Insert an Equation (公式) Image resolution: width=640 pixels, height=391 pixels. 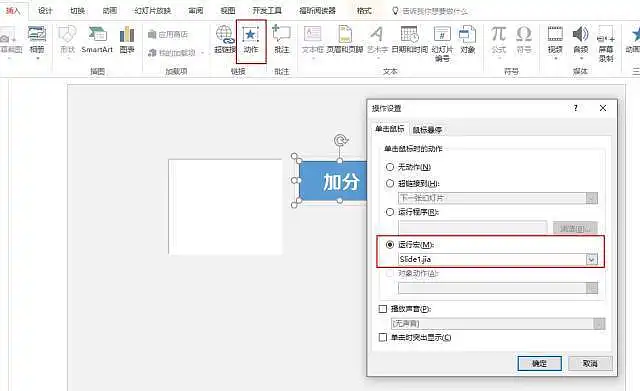click(x=498, y=40)
